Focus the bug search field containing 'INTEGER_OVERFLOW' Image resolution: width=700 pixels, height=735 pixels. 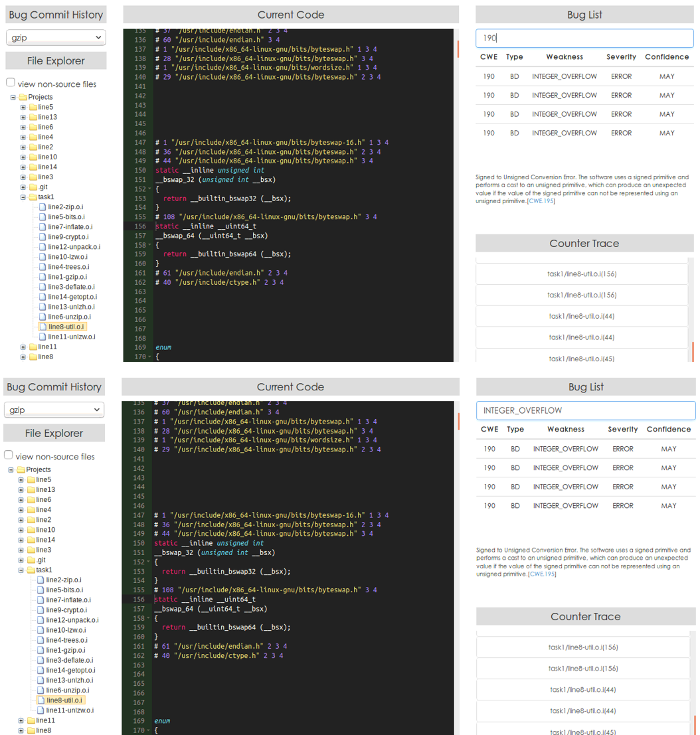pyautogui.click(x=586, y=410)
